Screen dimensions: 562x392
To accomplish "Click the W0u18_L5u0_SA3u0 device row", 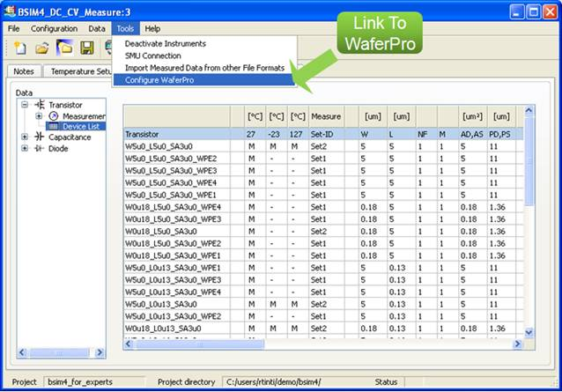I will [x=167, y=231].
